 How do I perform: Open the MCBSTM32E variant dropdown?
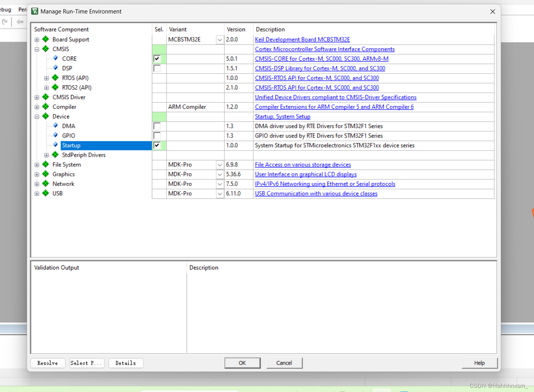[220, 40]
